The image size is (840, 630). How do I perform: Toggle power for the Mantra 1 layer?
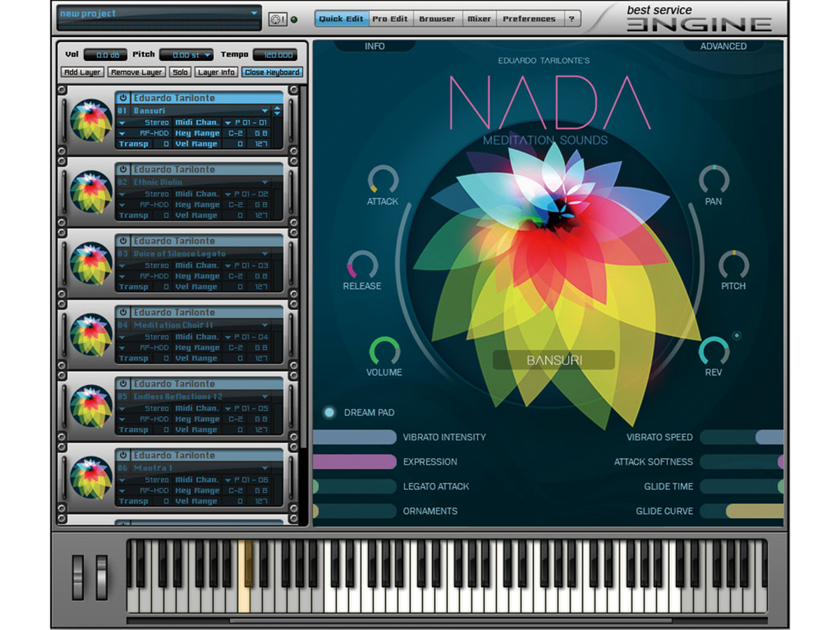(122, 455)
